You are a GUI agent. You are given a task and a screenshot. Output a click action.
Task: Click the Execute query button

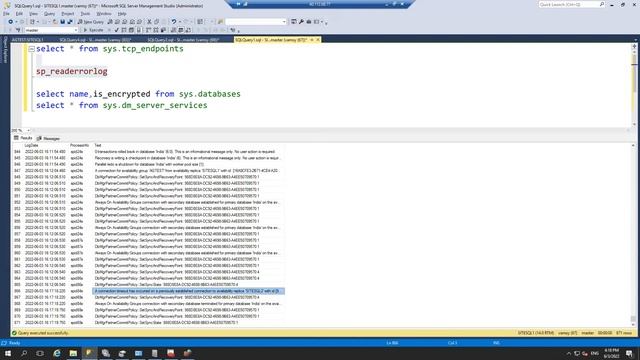pyautogui.click(x=93, y=30)
